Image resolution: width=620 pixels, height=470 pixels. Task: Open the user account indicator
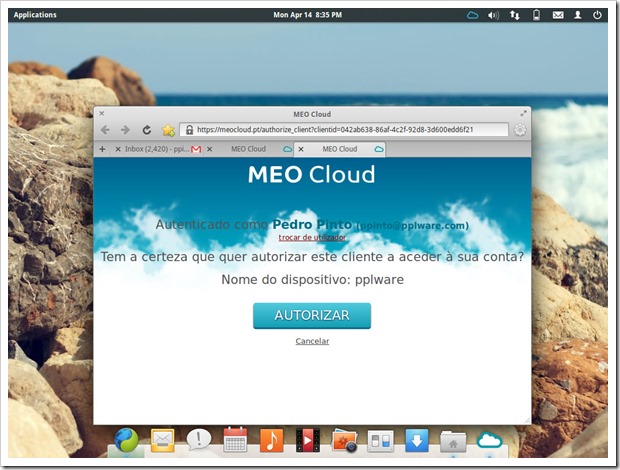pos(578,15)
